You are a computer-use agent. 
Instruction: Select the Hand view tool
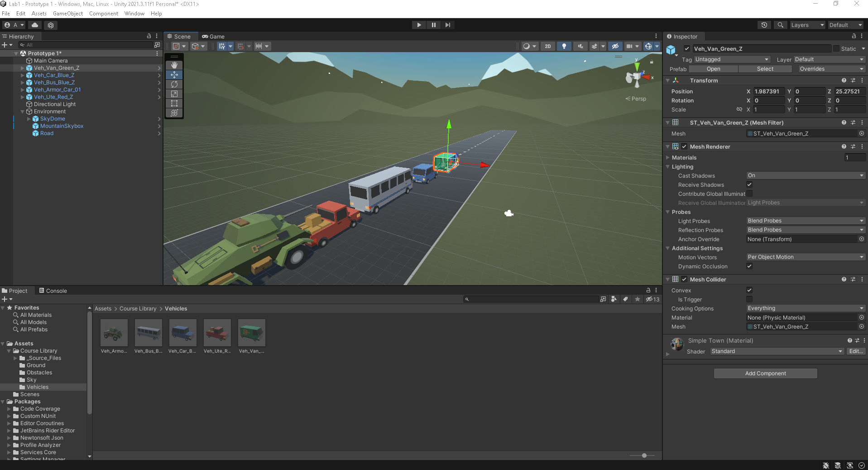click(174, 65)
